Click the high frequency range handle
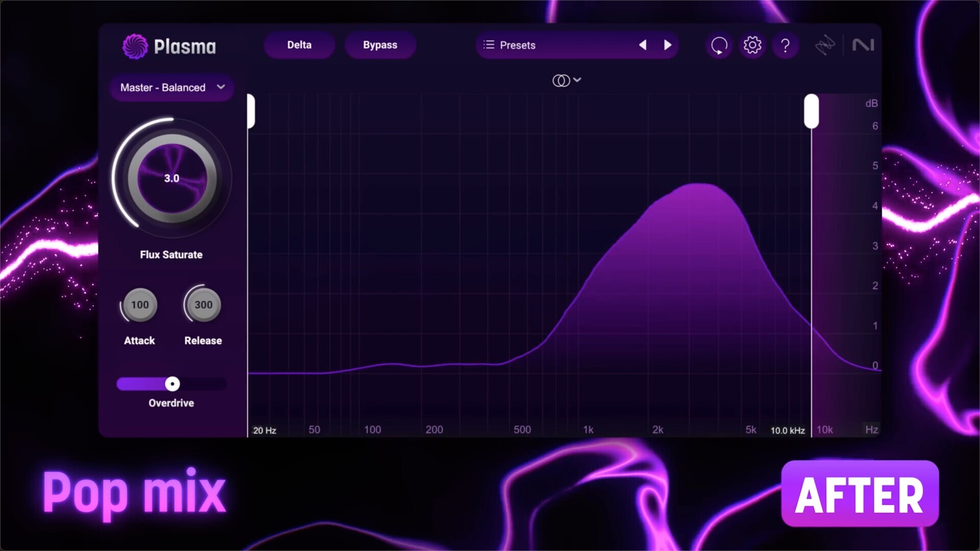Image resolution: width=980 pixels, height=551 pixels. pos(812,111)
